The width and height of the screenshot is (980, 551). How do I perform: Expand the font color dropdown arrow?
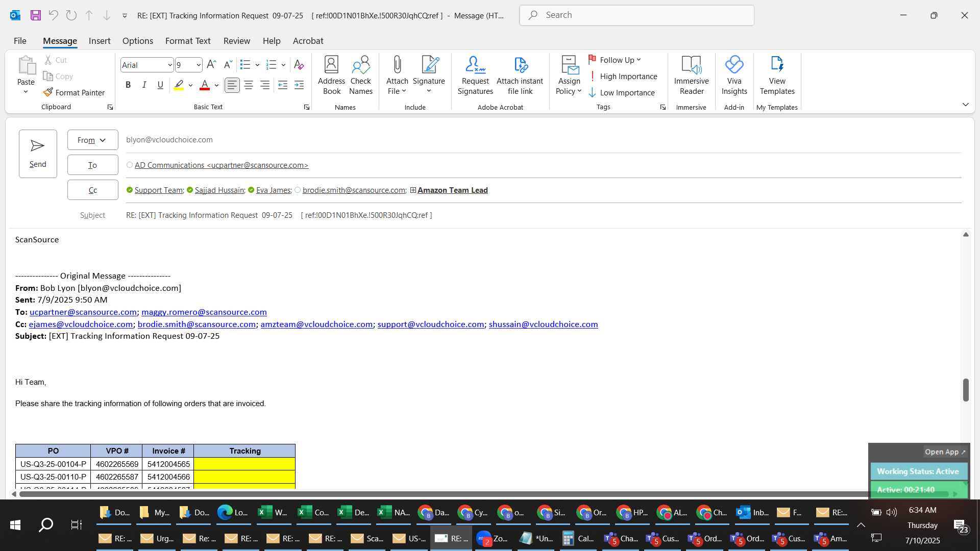(x=216, y=85)
